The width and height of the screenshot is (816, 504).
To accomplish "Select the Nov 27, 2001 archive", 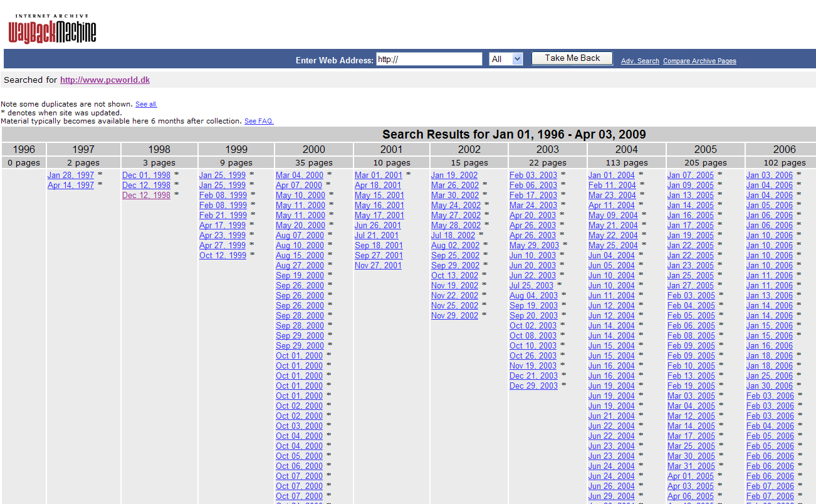I will [378, 265].
